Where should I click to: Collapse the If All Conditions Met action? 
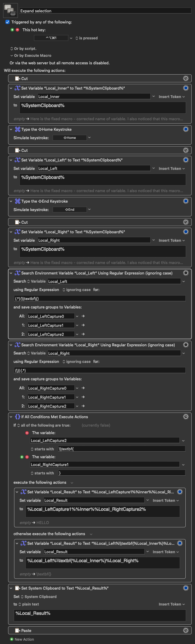11,417
